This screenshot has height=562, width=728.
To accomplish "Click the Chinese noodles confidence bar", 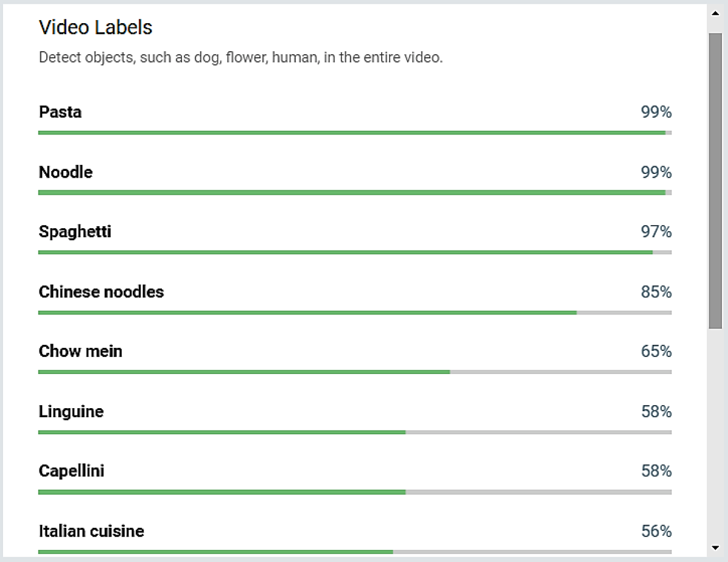I will click(354, 313).
